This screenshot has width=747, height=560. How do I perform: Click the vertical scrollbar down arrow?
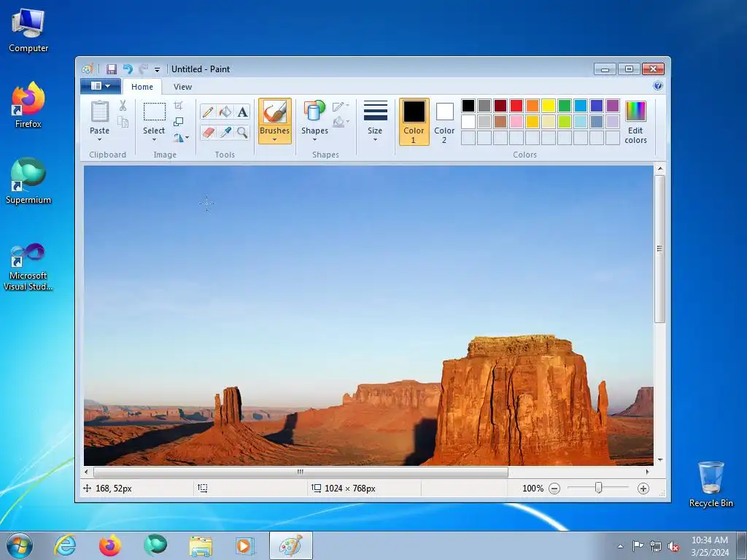(659, 460)
